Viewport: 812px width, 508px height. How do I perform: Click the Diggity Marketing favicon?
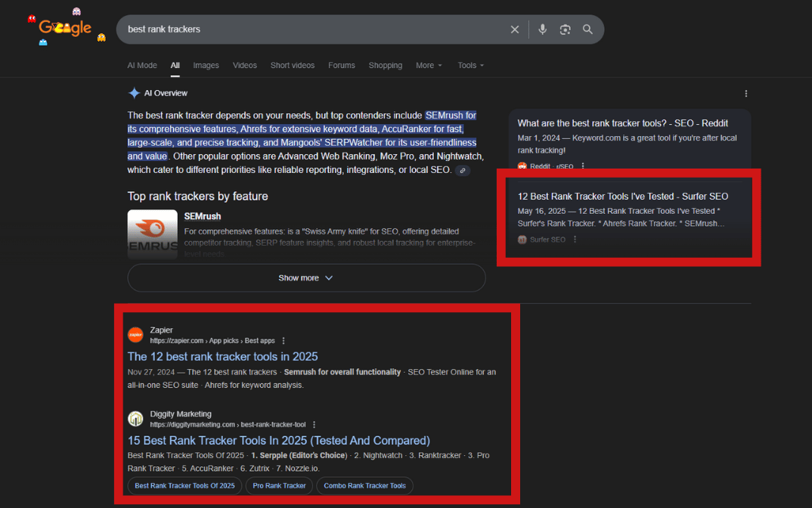tap(135, 418)
